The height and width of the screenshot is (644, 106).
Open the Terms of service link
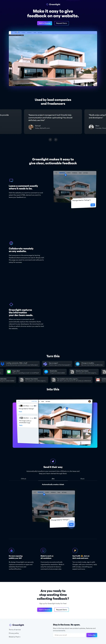click(15, 629)
